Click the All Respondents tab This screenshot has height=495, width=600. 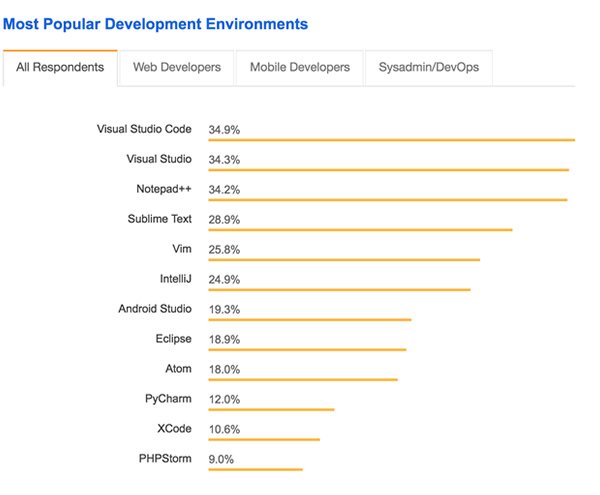[61, 67]
